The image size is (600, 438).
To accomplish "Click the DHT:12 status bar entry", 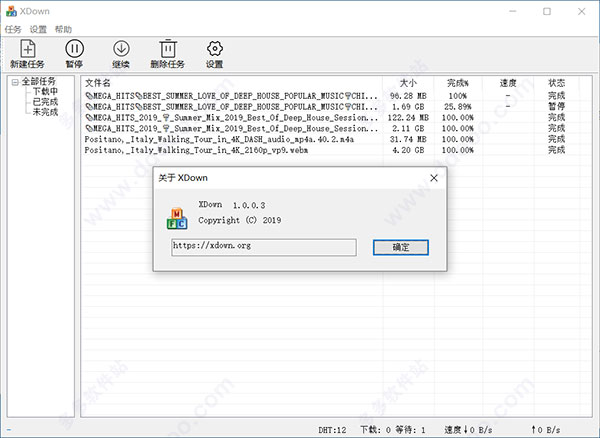I will [x=332, y=430].
